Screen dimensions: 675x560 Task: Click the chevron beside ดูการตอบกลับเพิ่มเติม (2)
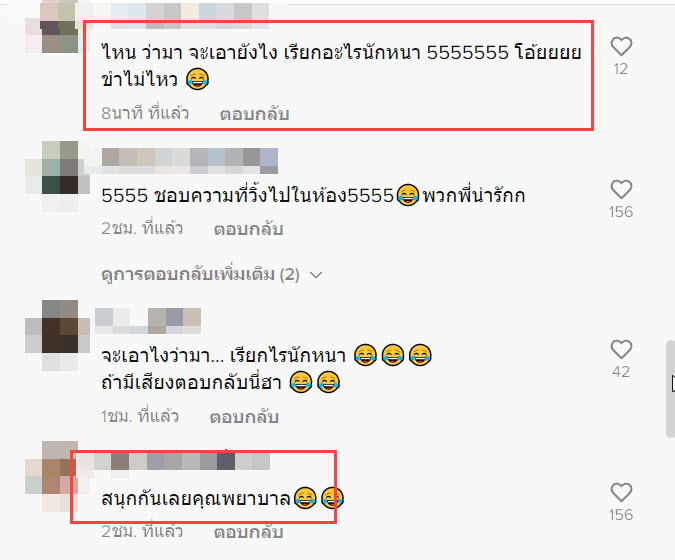point(316,275)
